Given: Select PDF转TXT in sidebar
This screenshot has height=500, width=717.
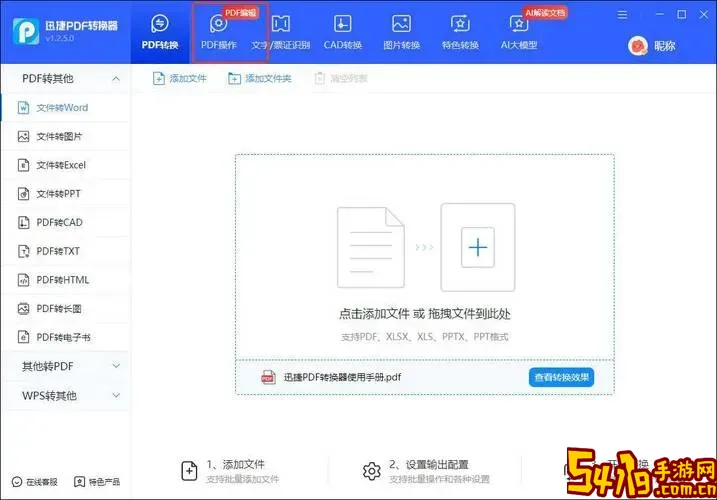Looking at the screenshot, I should pos(66,251).
